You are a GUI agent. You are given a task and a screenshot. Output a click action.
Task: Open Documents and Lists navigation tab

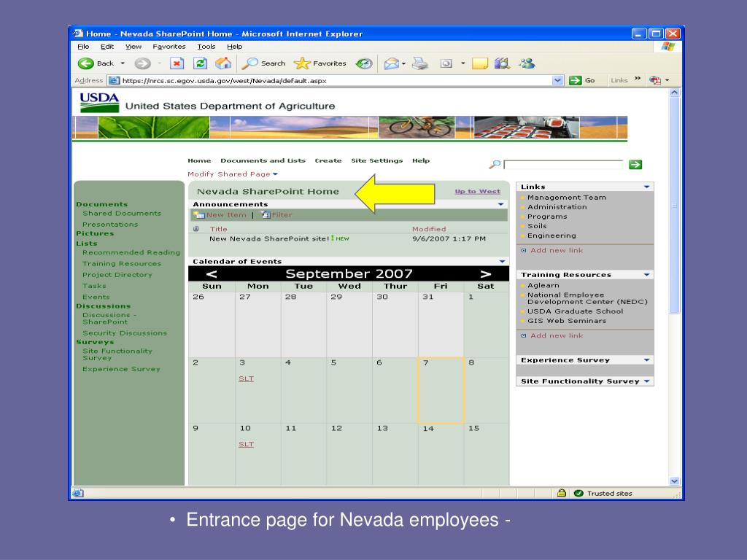[x=263, y=160]
